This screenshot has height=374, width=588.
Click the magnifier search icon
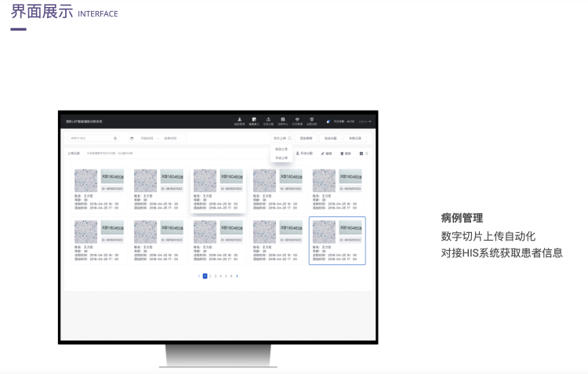point(115,139)
